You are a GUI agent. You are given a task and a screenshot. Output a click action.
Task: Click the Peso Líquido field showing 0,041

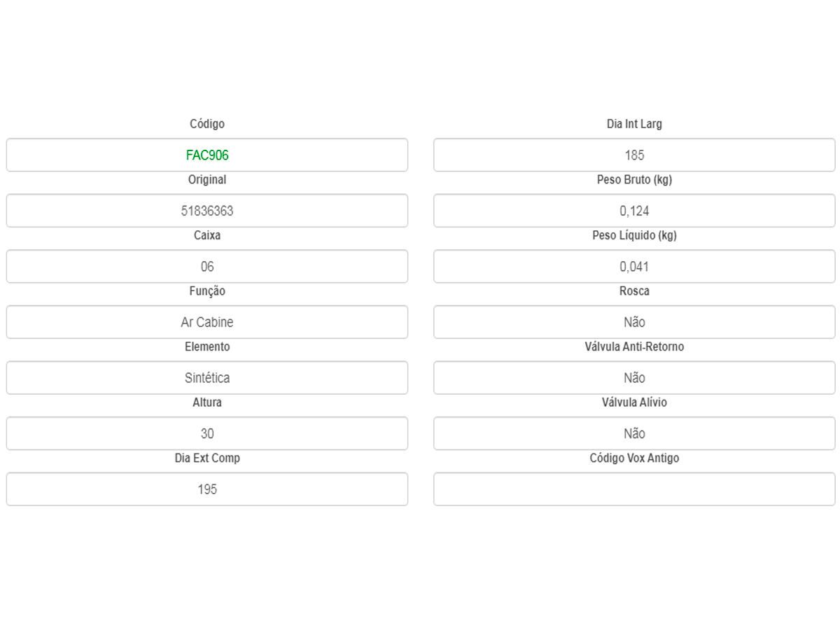634,267
